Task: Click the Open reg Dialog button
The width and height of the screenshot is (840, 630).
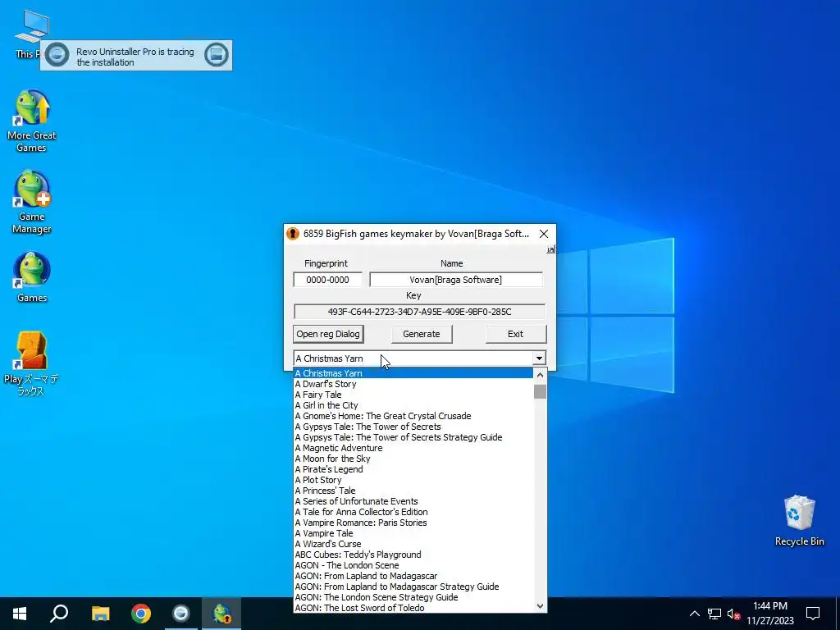Action: pos(328,334)
